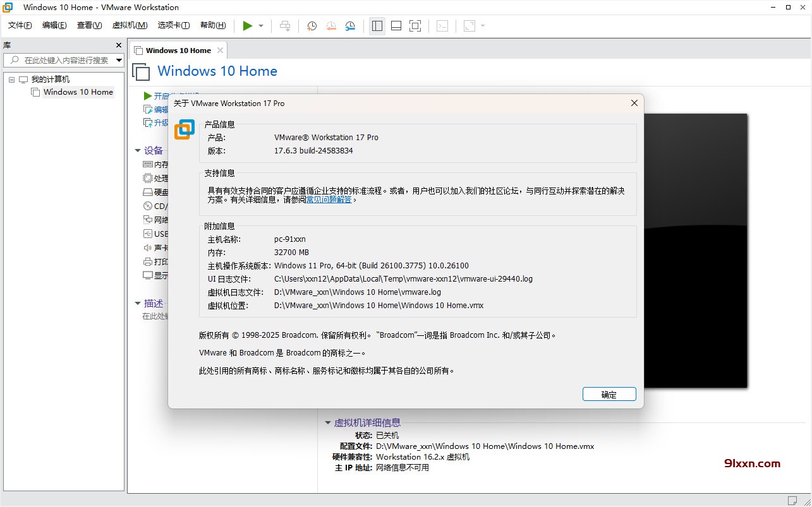Close the library panel with its X
This screenshot has width=812, height=507.
(118, 45)
